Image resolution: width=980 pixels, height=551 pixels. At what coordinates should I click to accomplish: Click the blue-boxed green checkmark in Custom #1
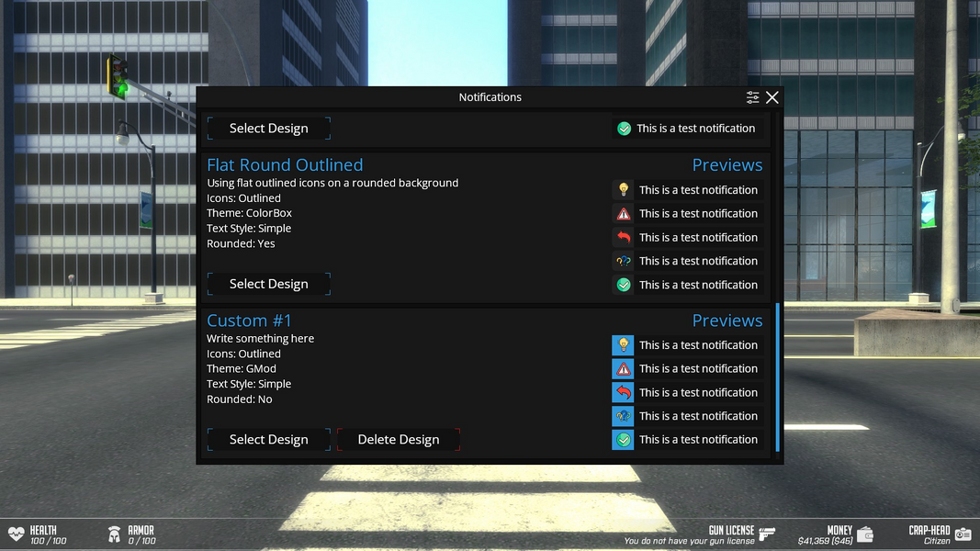624,440
